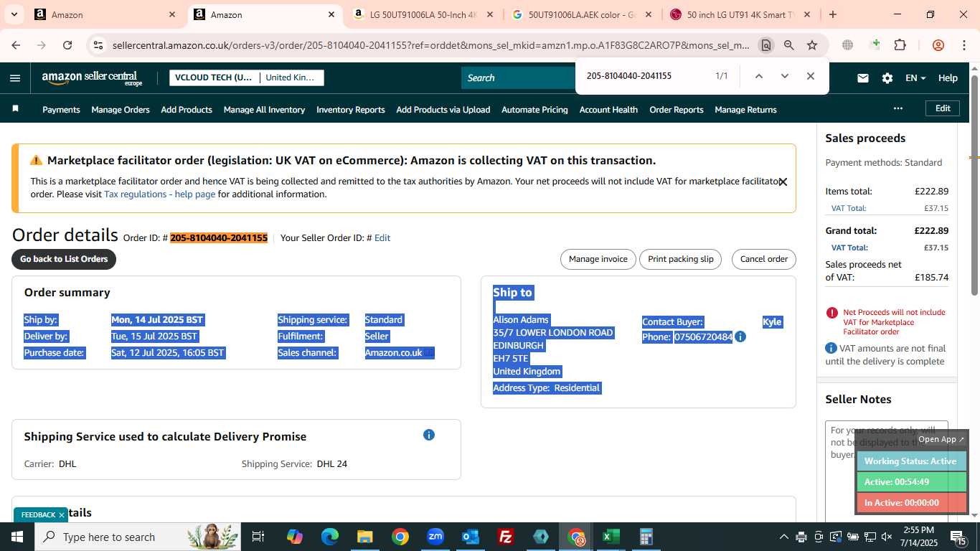Viewport: 980px width, 551px height.
Task: Open the Payments menu
Action: pyautogui.click(x=61, y=110)
